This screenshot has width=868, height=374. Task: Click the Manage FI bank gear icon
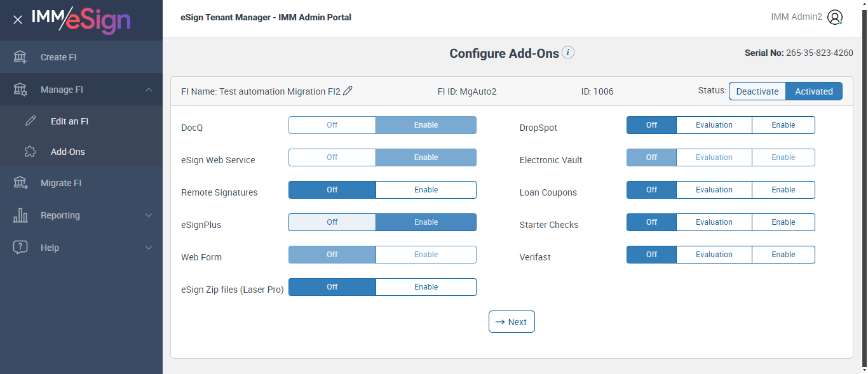(x=20, y=90)
